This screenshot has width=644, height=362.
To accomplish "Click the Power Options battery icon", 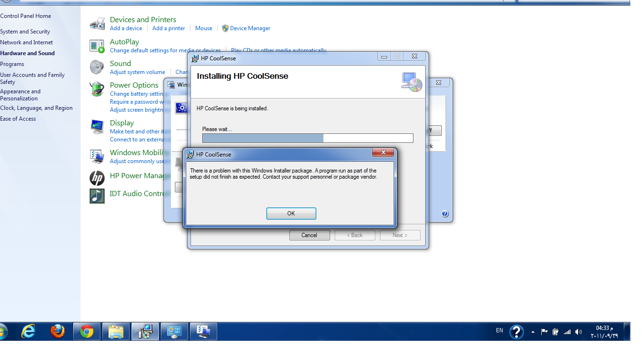I will pos(97,89).
